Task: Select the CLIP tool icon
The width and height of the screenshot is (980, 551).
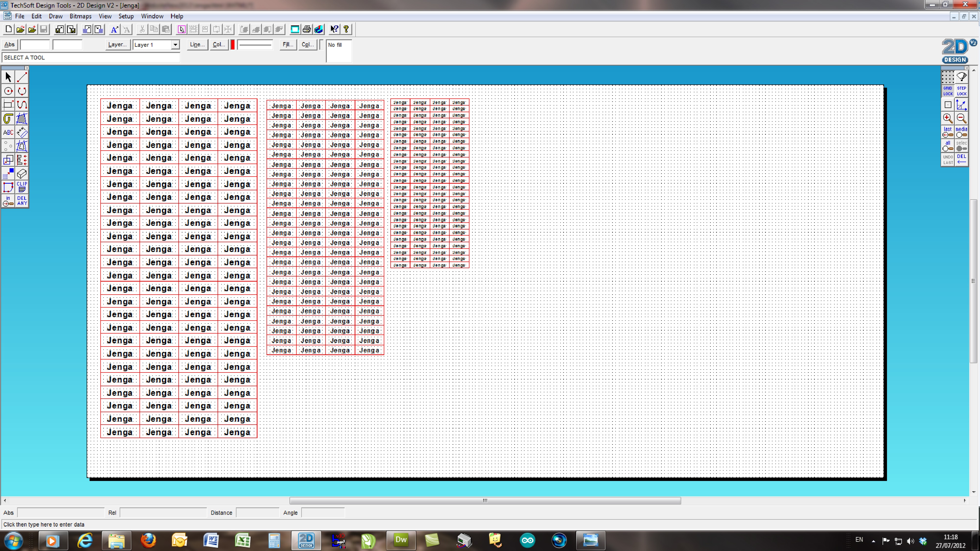Action: pyautogui.click(x=22, y=187)
